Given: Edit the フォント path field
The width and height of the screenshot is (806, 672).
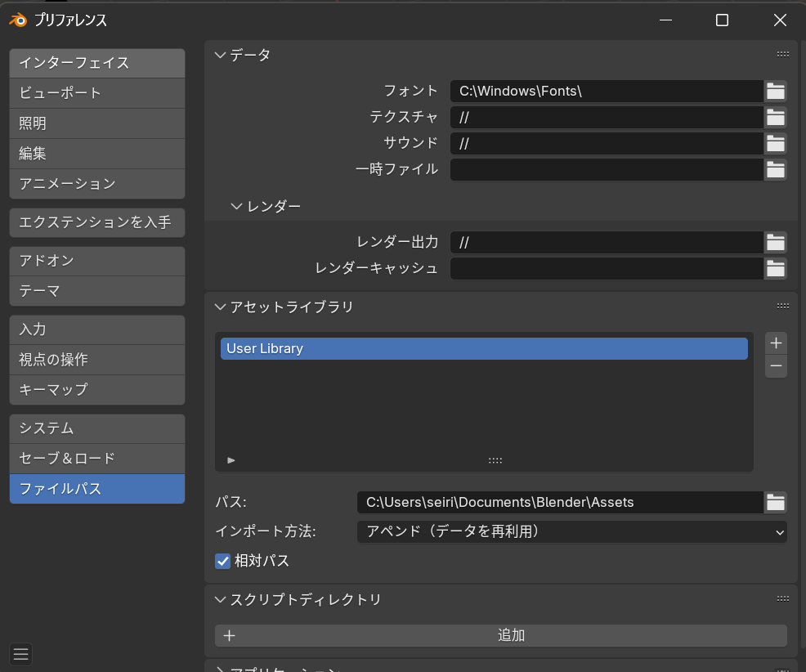Looking at the screenshot, I should click(607, 91).
